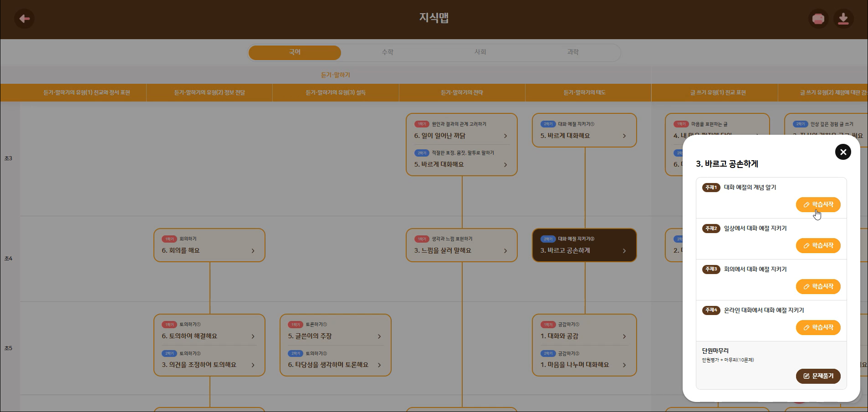
Task: Close the 바르고 공손하게 popup
Action: [842, 152]
